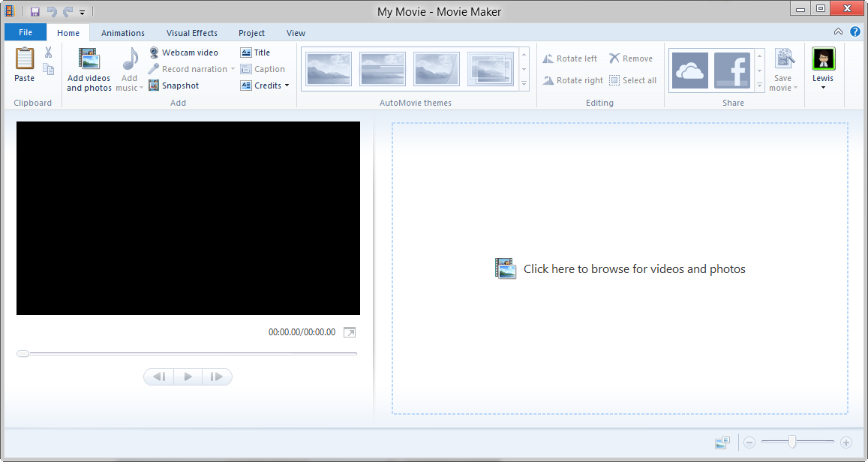Screen dimensions: 868x462
Task: Share movie to OneDrive cloud icon
Action: pyautogui.click(x=689, y=70)
